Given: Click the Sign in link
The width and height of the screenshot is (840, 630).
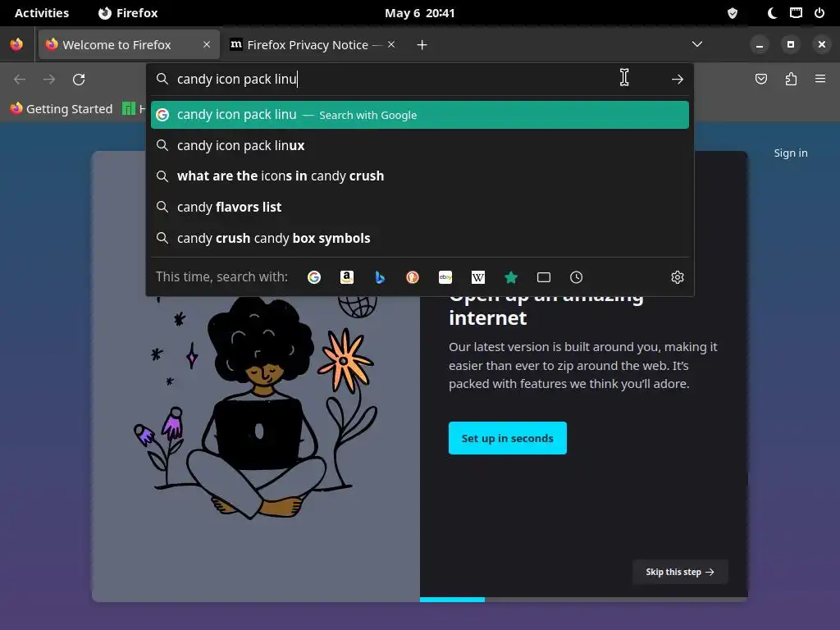Looking at the screenshot, I should click(790, 153).
